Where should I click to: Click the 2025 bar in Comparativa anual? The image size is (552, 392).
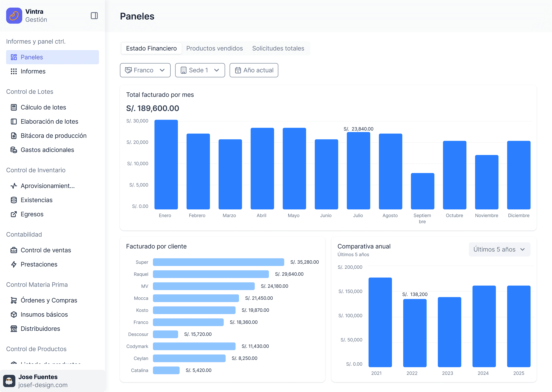coord(519,326)
